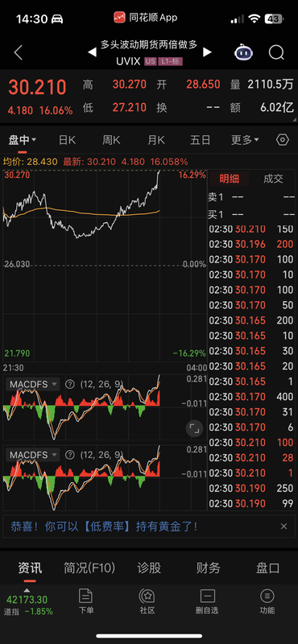Tap the main price 30.210
298x644 pixels.
37,88
